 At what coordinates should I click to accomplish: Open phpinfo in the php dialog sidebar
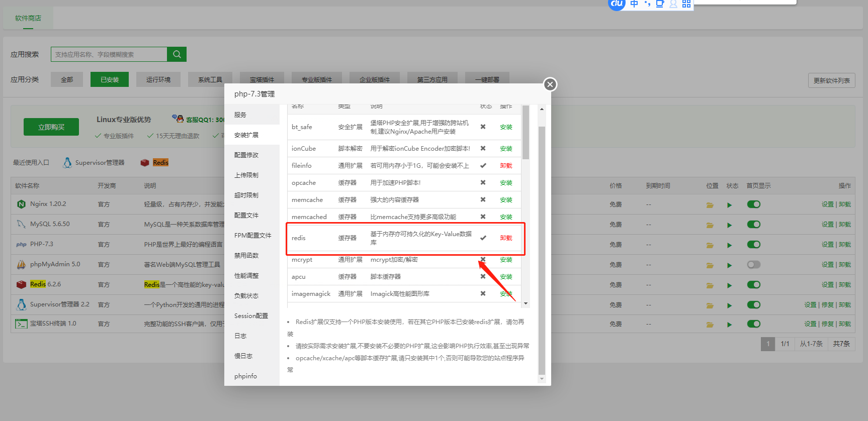252,376
